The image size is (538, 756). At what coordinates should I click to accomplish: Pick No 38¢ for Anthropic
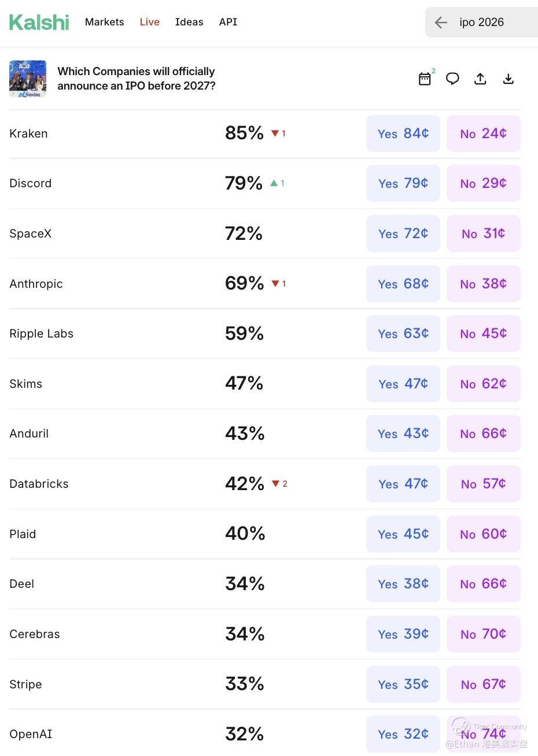pyautogui.click(x=483, y=284)
